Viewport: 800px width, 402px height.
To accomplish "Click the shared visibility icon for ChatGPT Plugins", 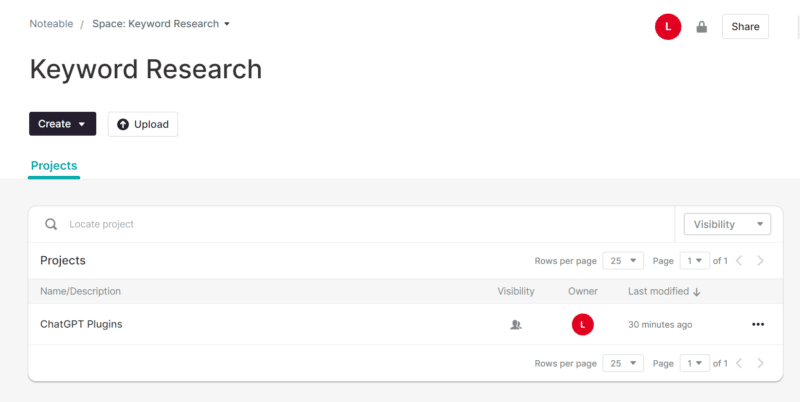I will tap(516, 324).
